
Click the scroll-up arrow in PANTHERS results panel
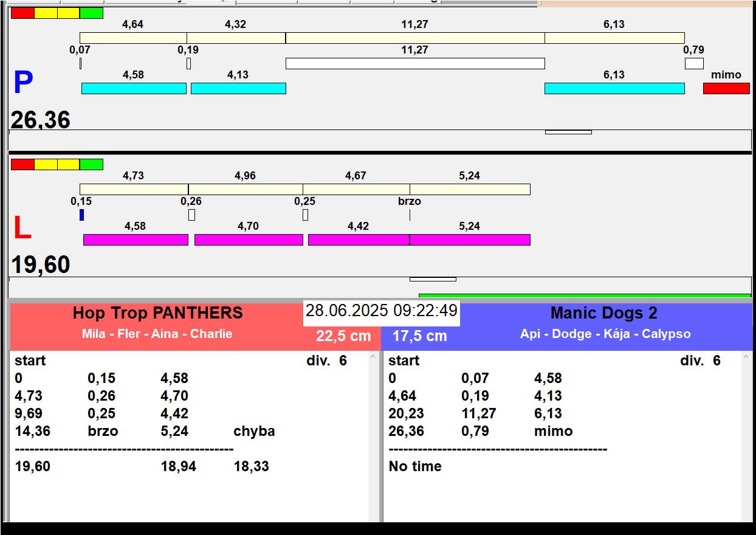point(374,358)
